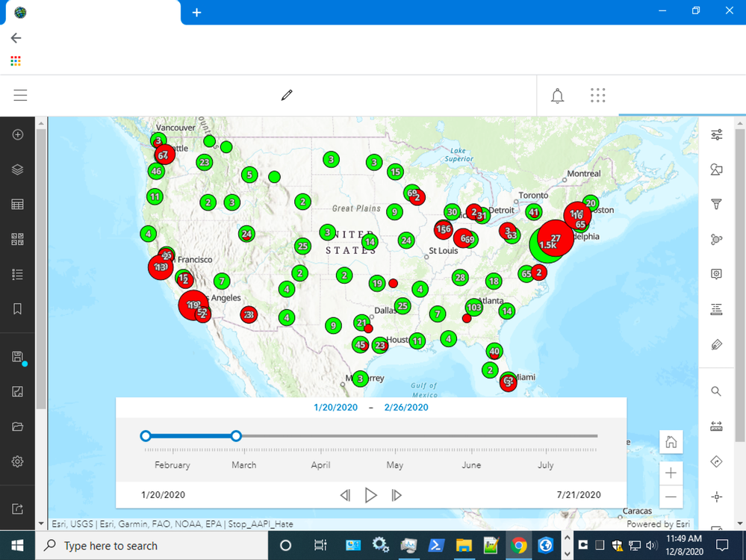Click the Windows search box
The height and width of the screenshot is (560, 746).
click(149, 545)
